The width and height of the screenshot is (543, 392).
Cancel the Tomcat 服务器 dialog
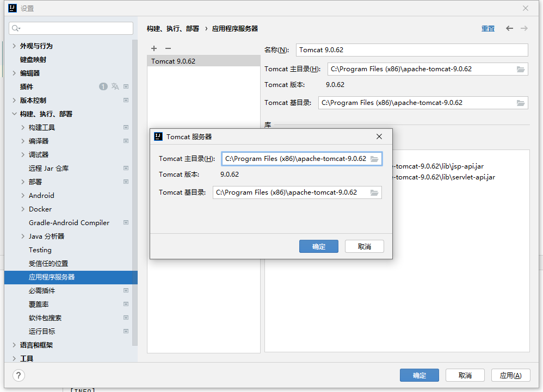(365, 246)
